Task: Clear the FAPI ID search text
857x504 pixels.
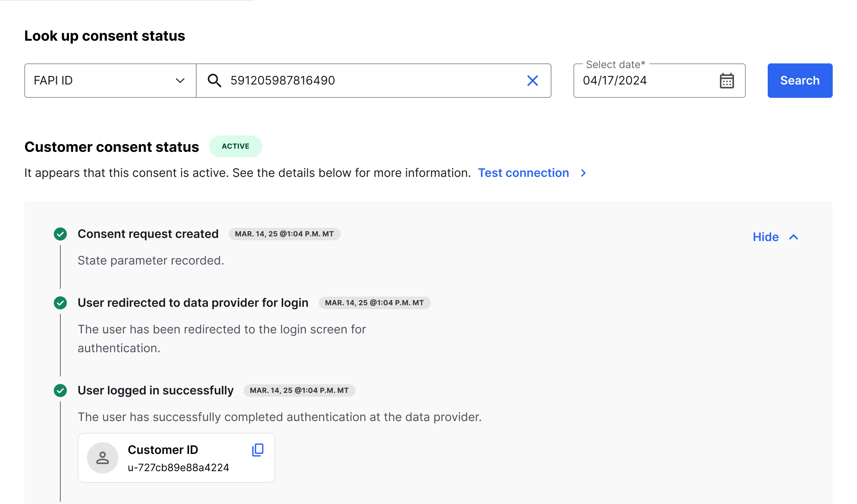Action: coord(532,81)
